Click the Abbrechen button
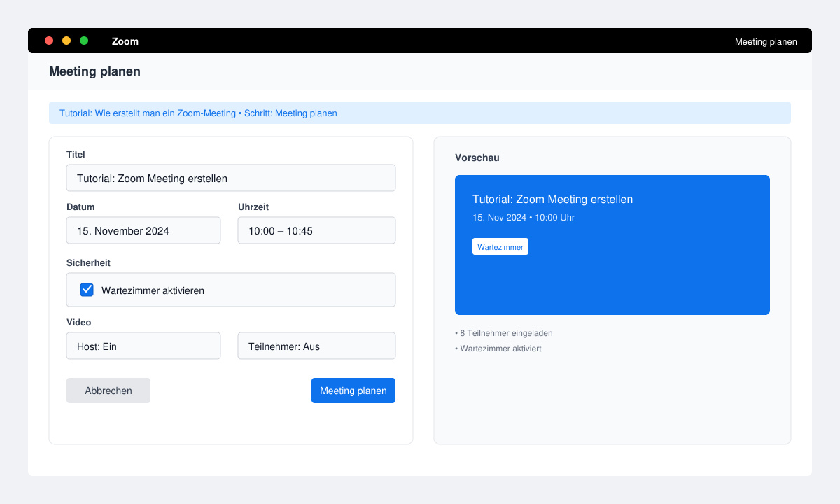This screenshot has height=504, width=840. (108, 391)
